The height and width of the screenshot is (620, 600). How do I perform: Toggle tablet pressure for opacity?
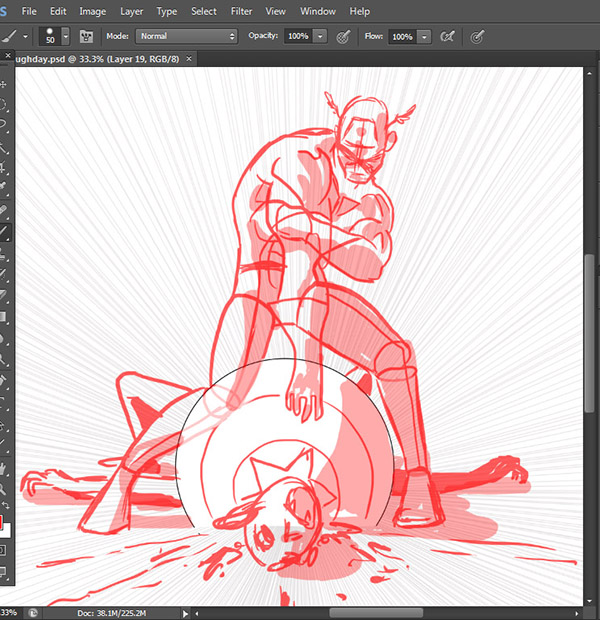pyautogui.click(x=343, y=36)
